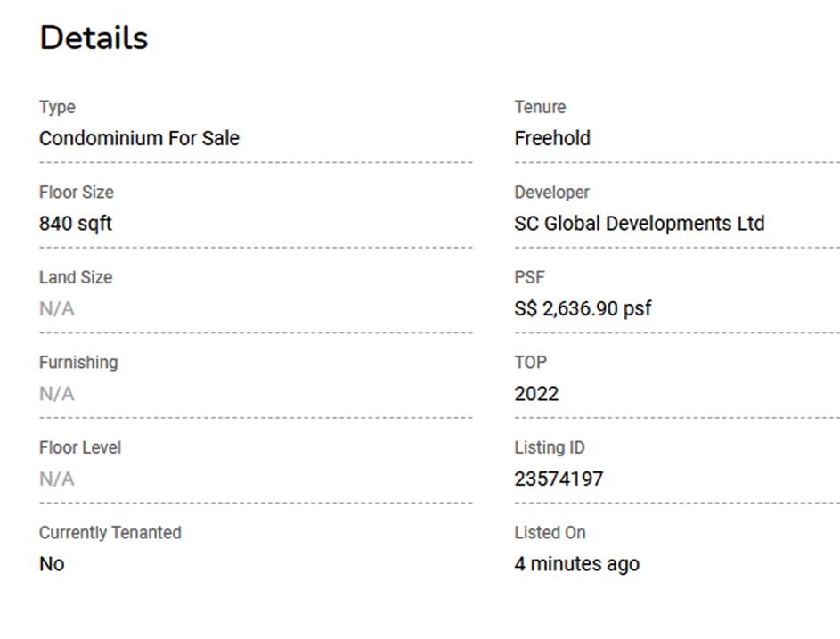Click the No value under Currently Tenanted
The width and height of the screenshot is (840, 639).
click(52, 564)
